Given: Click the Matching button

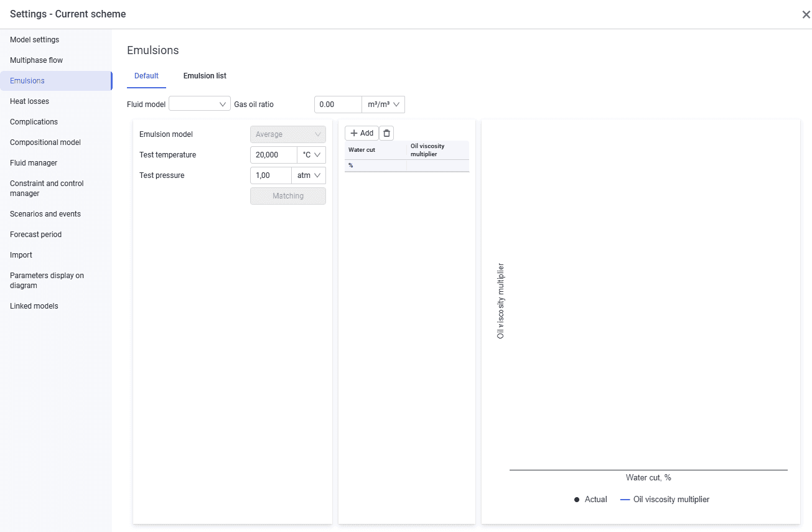Looking at the screenshot, I should tap(288, 196).
